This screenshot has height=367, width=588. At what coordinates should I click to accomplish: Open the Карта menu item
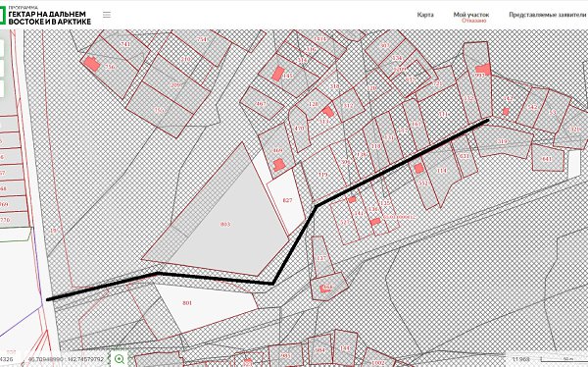click(x=425, y=15)
